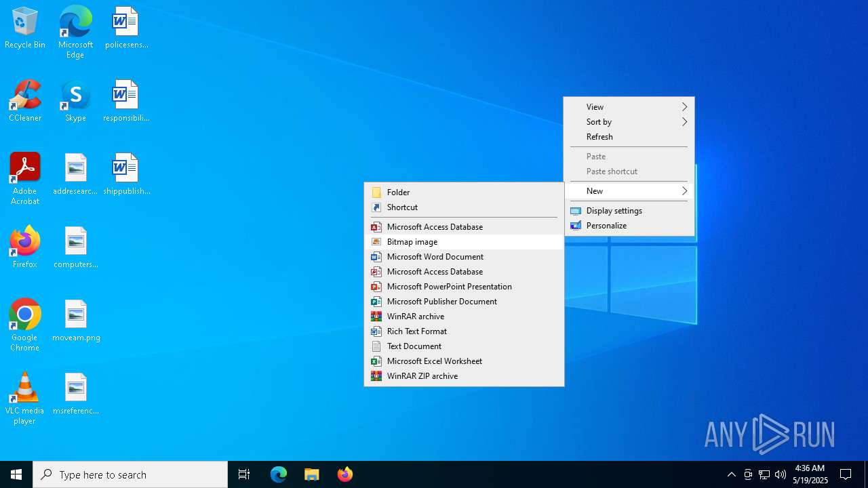
Task: Create a new Shortcut
Action: 464,207
